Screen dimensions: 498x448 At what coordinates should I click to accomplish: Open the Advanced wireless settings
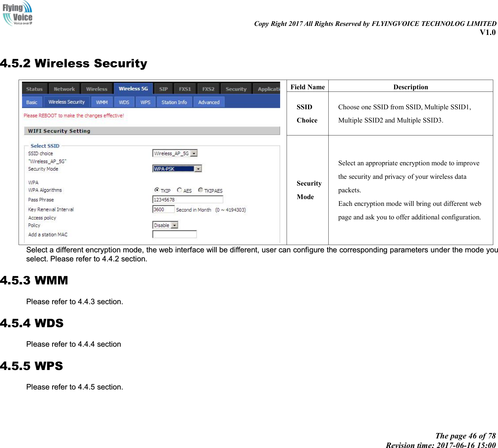point(209,102)
